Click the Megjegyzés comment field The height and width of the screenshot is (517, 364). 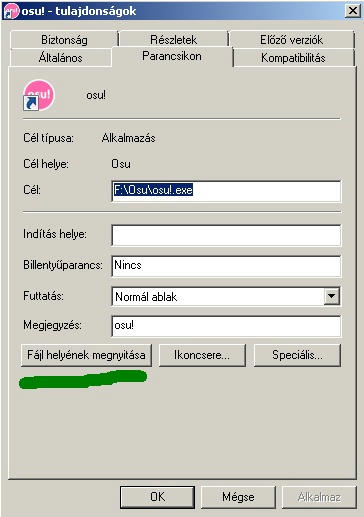pos(226,326)
